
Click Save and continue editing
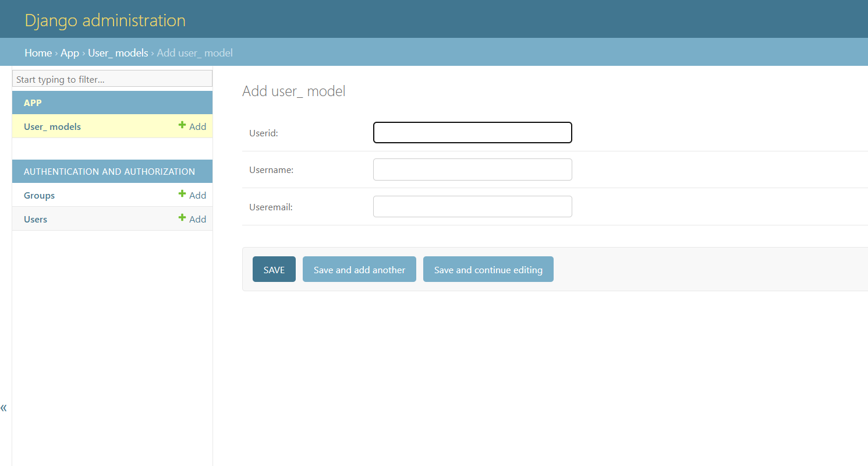(x=488, y=269)
